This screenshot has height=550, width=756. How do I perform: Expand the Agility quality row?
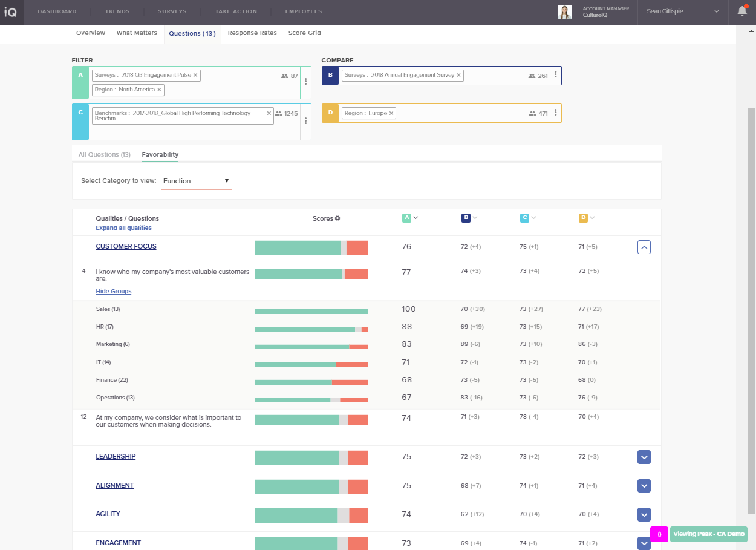(644, 515)
